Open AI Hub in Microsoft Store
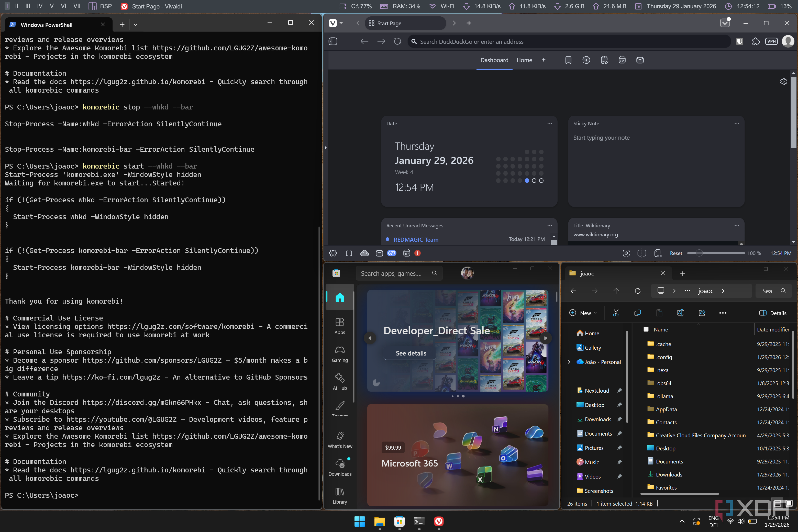 click(340, 382)
